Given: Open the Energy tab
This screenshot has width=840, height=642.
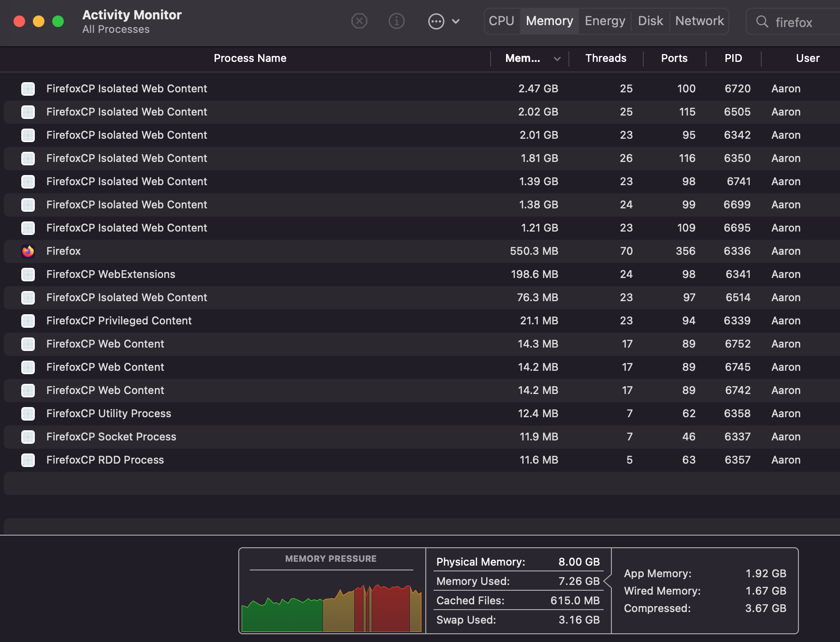Looking at the screenshot, I should click(604, 21).
